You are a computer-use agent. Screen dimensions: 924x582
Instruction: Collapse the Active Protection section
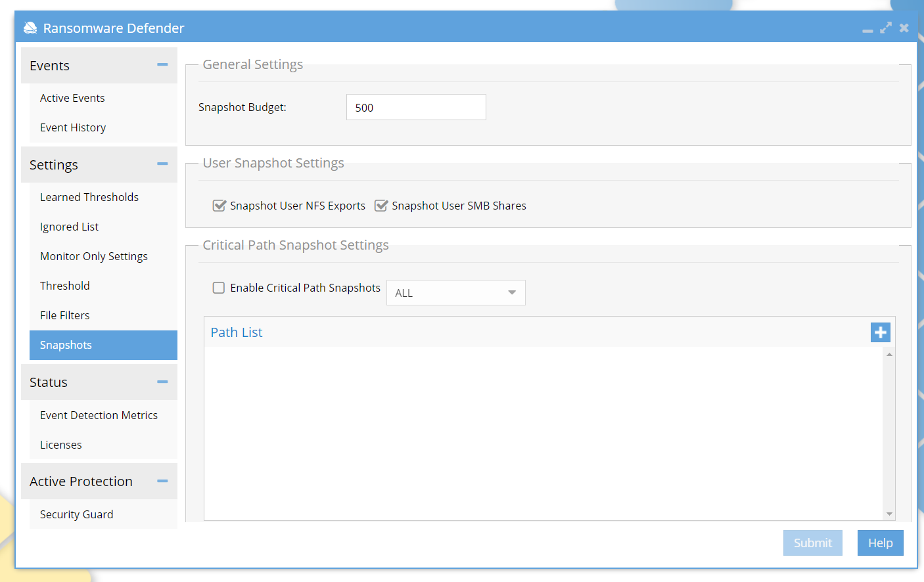(x=162, y=481)
